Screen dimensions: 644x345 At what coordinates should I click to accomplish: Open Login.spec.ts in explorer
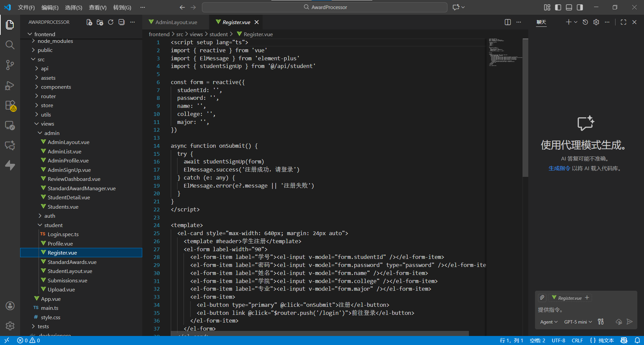pos(63,234)
